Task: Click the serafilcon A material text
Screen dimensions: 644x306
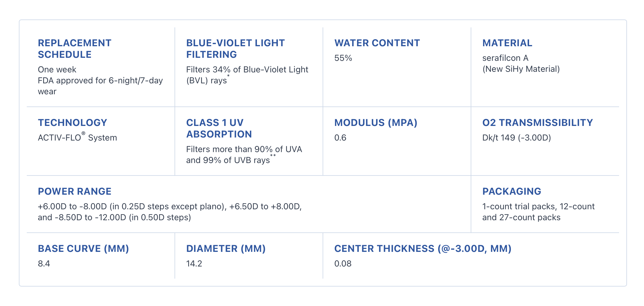Action: 505,58
